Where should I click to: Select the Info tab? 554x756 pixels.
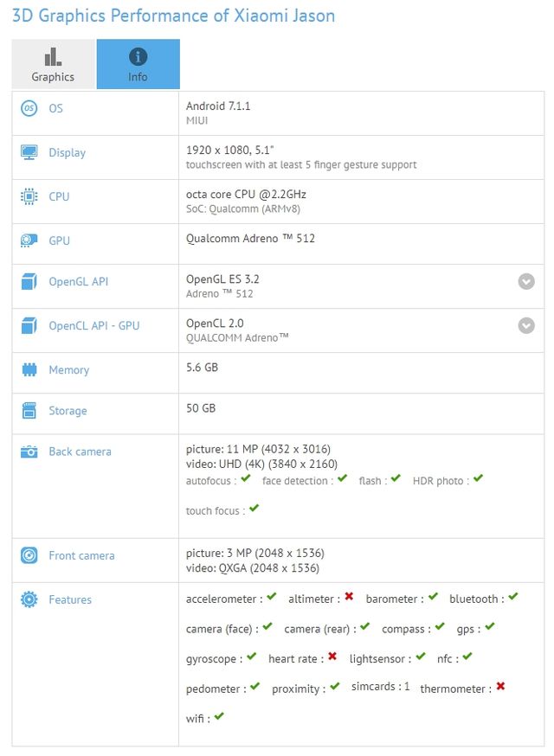click(138, 64)
